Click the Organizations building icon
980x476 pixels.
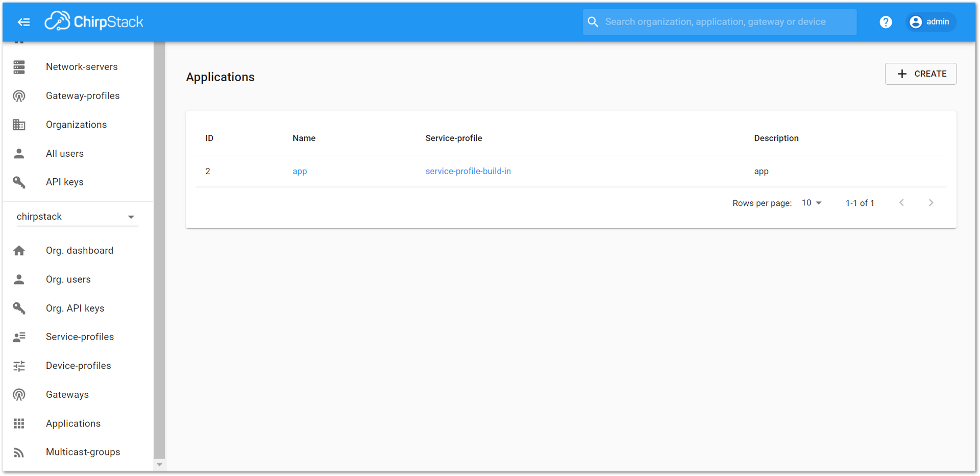19,125
